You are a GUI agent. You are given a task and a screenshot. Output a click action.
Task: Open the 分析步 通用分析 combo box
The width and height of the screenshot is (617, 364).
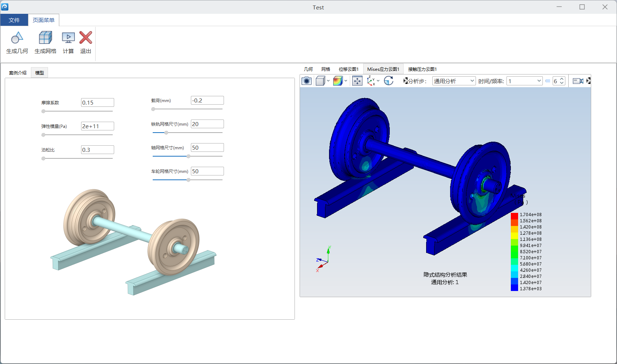click(x=454, y=81)
